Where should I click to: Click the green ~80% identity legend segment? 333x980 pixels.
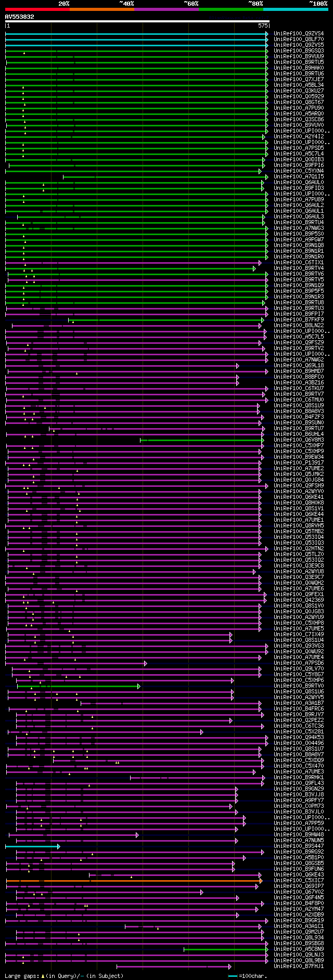(x=231, y=9)
